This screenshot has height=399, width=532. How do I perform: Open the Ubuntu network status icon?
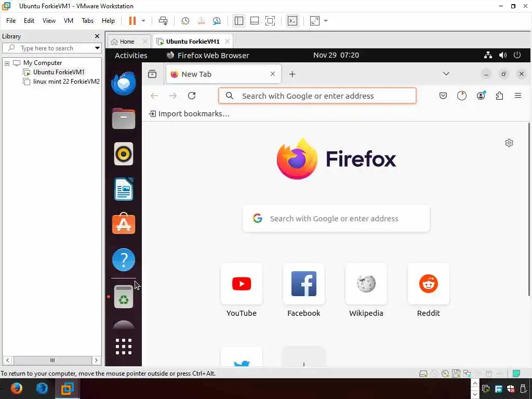pyautogui.click(x=488, y=55)
